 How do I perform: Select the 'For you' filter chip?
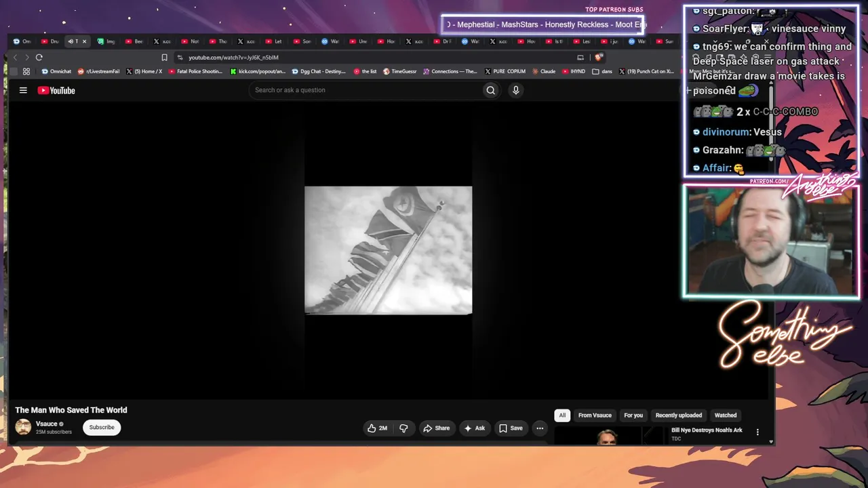(633, 415)
